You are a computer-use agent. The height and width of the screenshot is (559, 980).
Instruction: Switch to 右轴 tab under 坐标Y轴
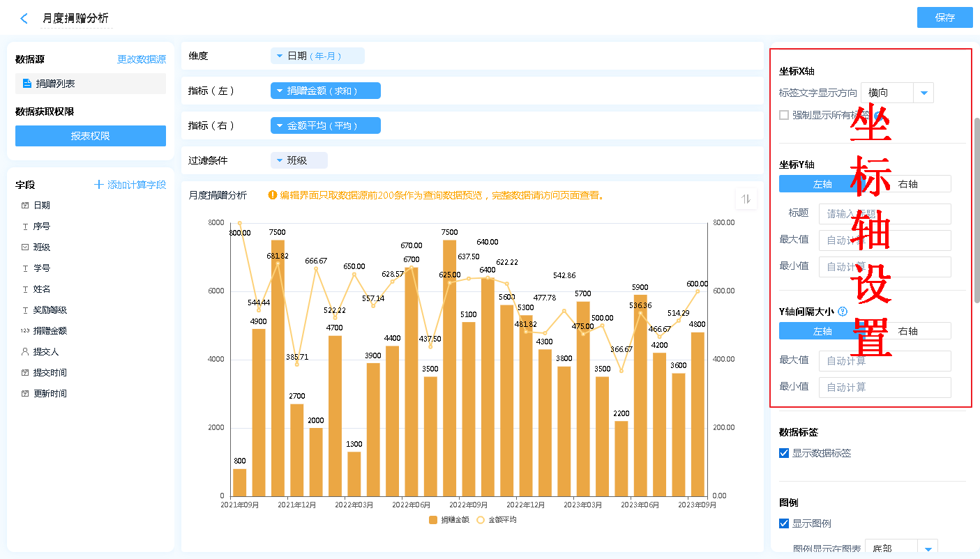(907, 184)
